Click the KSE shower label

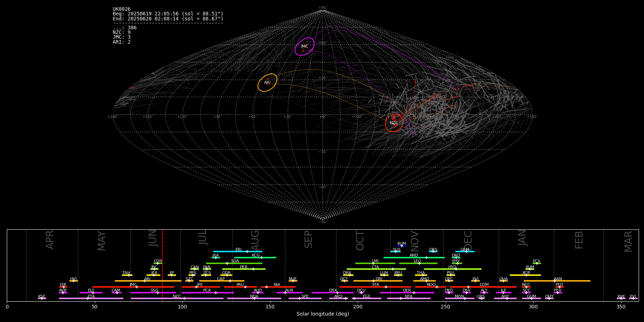tap(42, 297)
